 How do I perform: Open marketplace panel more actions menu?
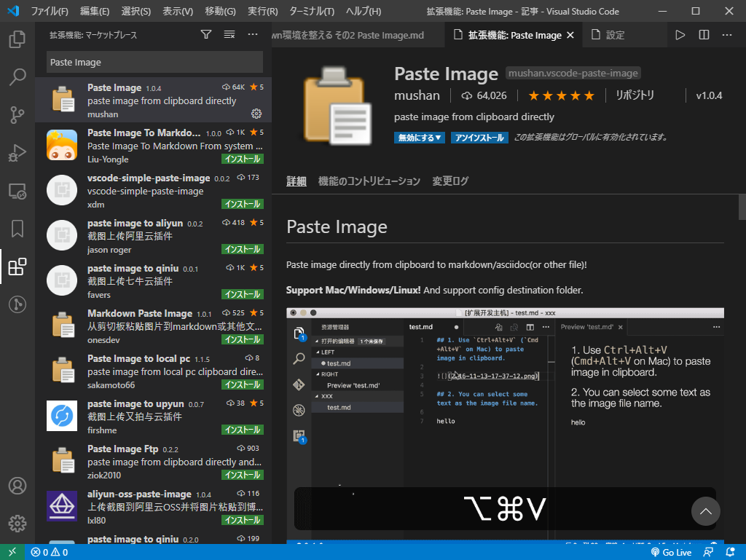253,34
